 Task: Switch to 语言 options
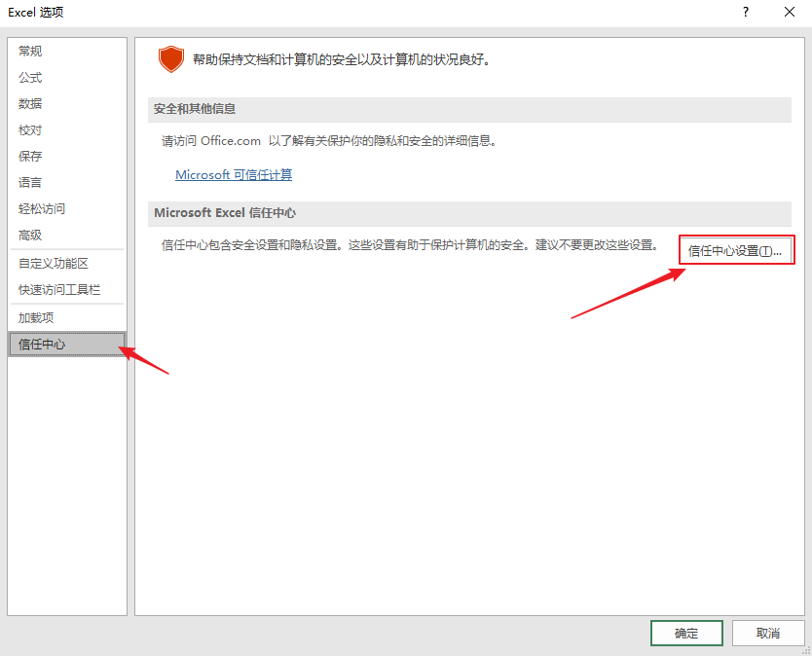67,182
